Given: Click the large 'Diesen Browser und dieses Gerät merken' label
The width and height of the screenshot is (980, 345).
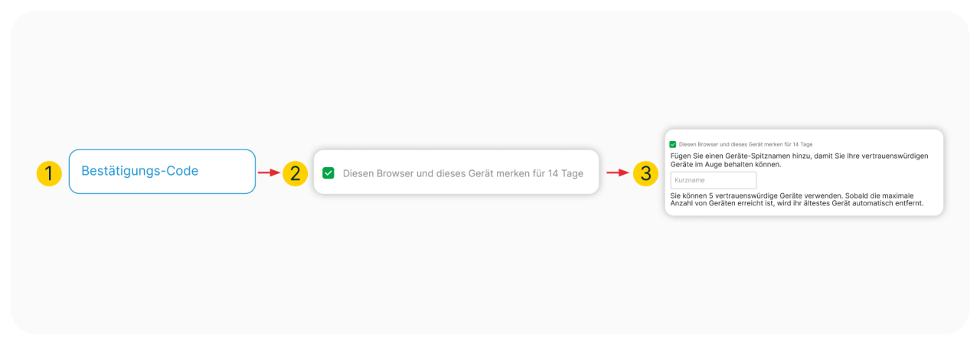Looking at the screenshot, I should click(463, 173).
